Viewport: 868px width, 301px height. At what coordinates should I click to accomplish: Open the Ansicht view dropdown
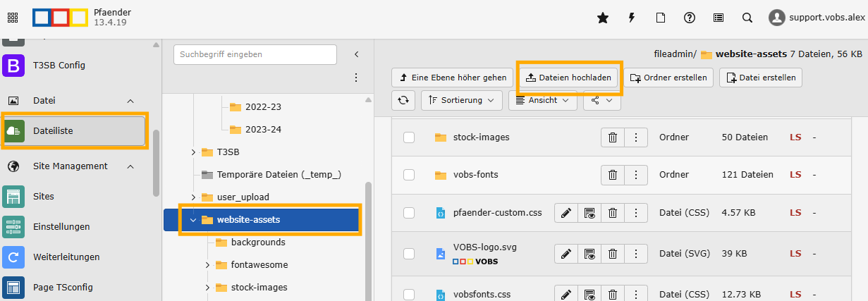click(542, 100)
